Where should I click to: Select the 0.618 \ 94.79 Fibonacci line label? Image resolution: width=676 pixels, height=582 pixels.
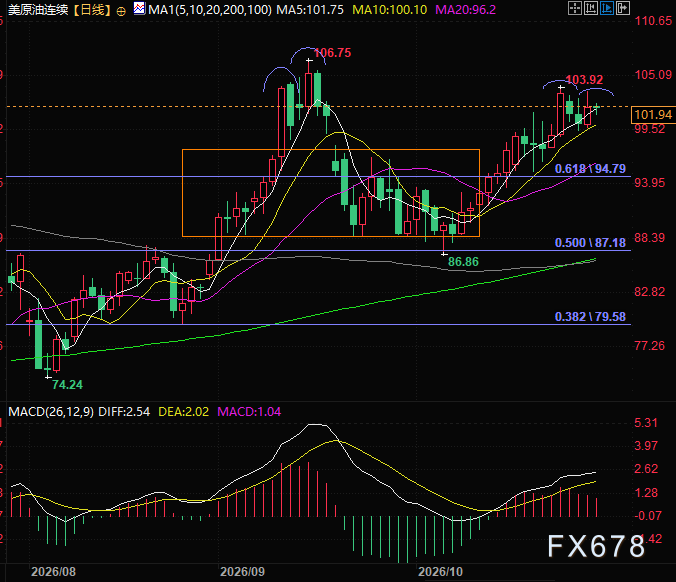click(590, 169)
